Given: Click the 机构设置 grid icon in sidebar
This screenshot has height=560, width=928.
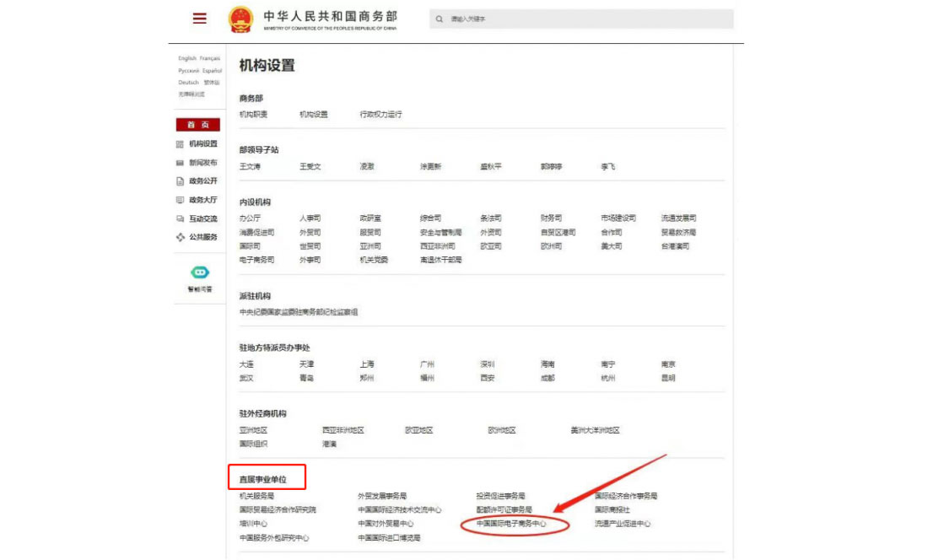Looking at the screenshot, I should (180, 144).
